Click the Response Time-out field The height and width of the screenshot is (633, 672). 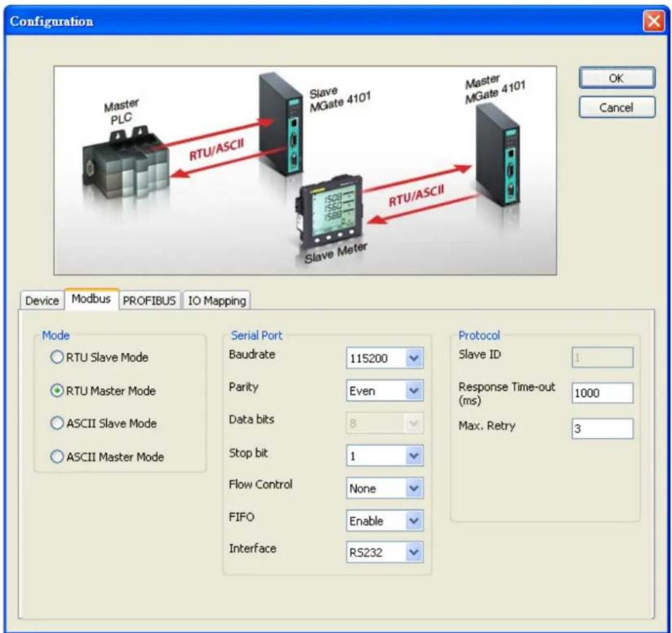pyautogui.click(x=602, y=393)
